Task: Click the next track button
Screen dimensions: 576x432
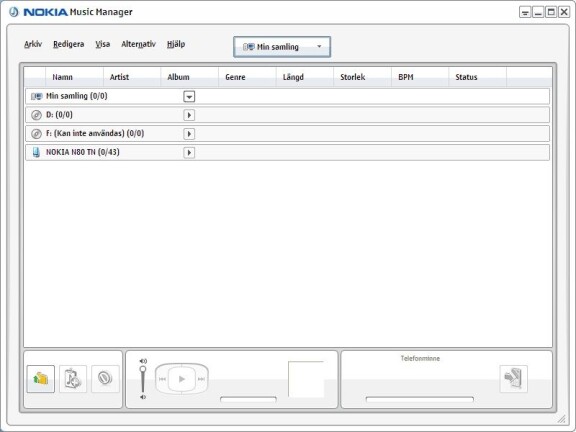Action: (201, 379)
